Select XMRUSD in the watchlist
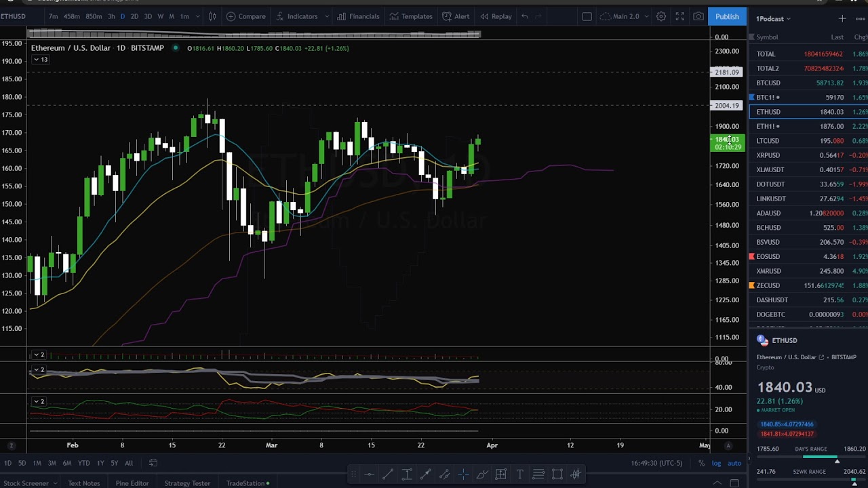The height and width of the screenshot is (488, 868). 808,271
